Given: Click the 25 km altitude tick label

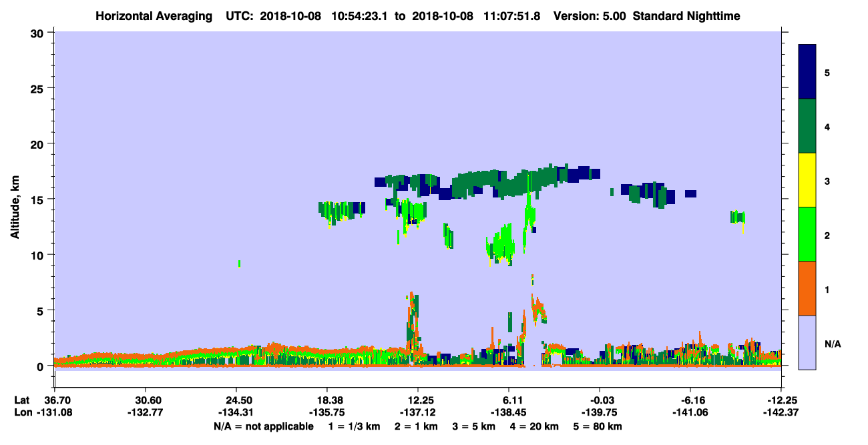Looking at the screenshot, I should click(39, 88).
